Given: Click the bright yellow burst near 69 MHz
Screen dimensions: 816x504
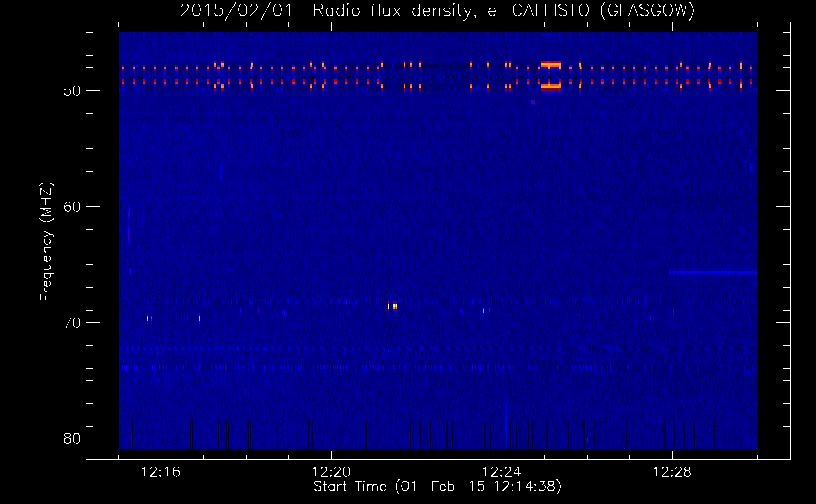Looking at the screenshot, I should (x=395, y=306).
